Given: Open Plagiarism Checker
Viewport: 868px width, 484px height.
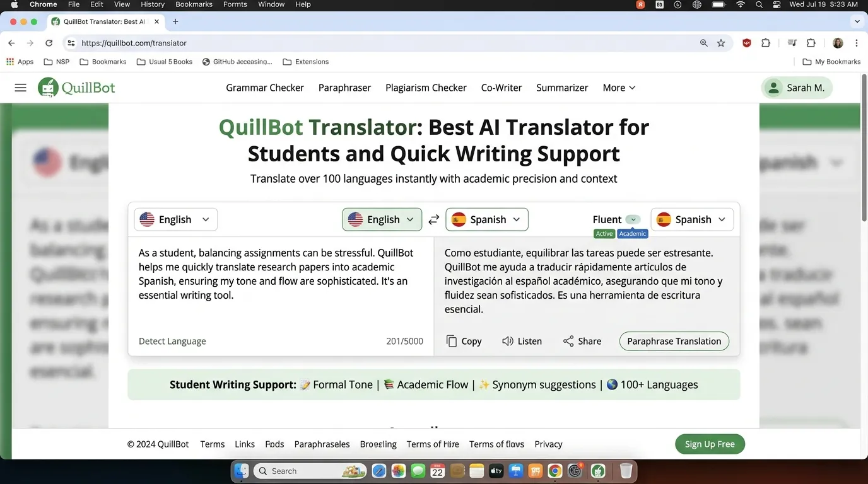Looking at the screenshot, I should tap(426, 88).
